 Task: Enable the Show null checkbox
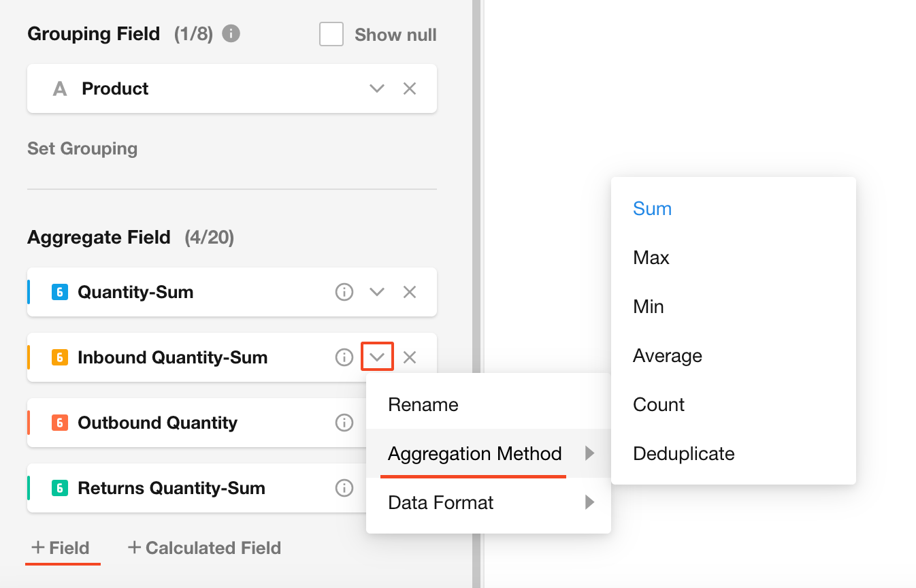[x=331, y=34]
